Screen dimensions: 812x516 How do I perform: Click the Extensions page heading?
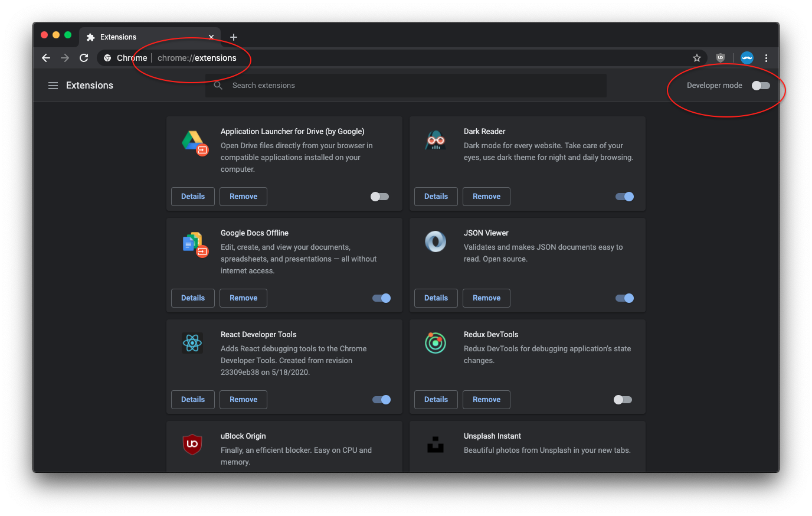90,86
